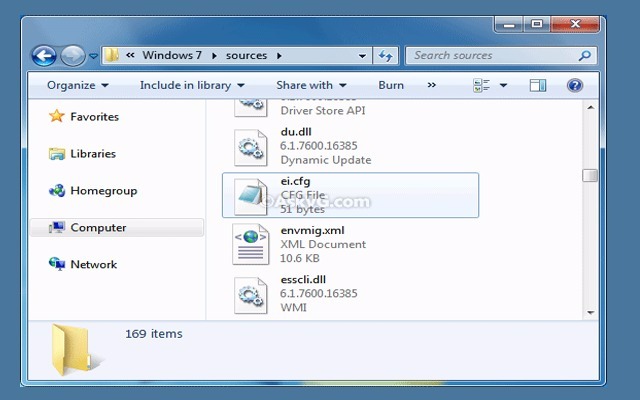
Task: Click the Burn toolbar button
Action: click(391, 86)
